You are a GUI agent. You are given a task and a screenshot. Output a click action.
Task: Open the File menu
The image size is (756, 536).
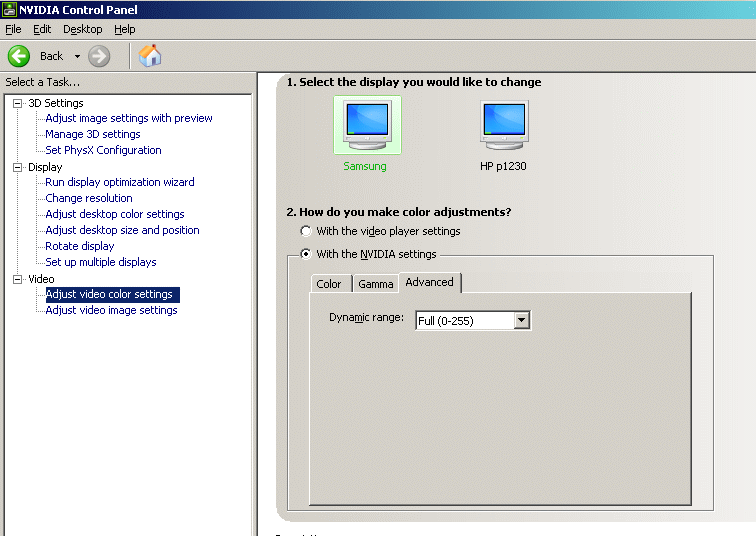point(13,29)
